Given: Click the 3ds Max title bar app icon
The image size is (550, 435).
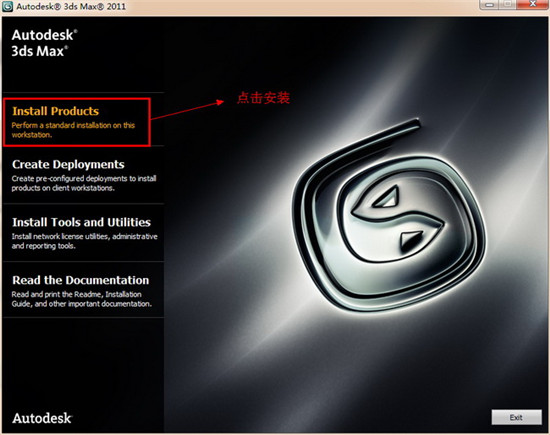Looking at the screenshot, I should [7, 6].
